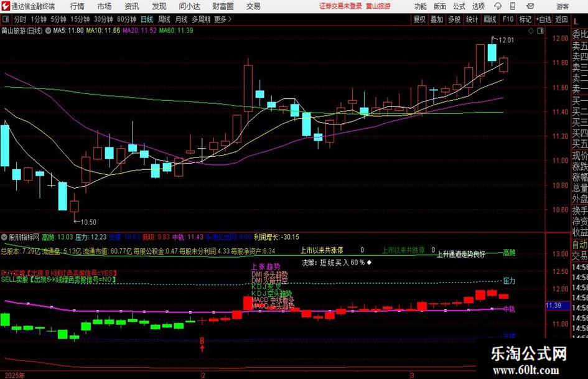The width and height of the screenshot is (588, 379).
Task: Open the 发现 menu
Action: 159,6
